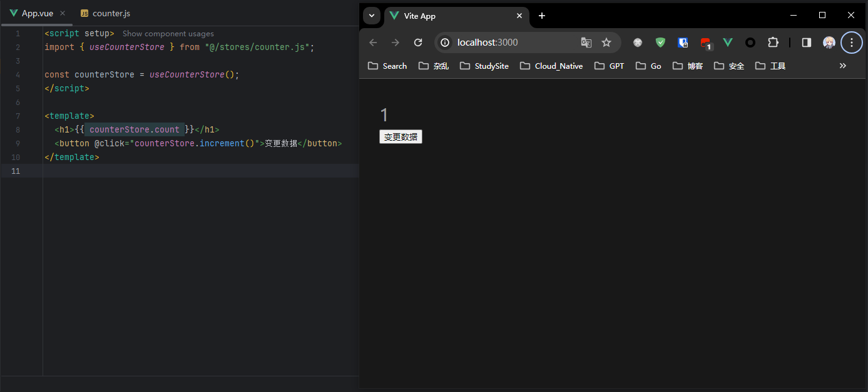Bookmark this page with the star icon
This screenshot has width=868, height=392.
[606, 43]
